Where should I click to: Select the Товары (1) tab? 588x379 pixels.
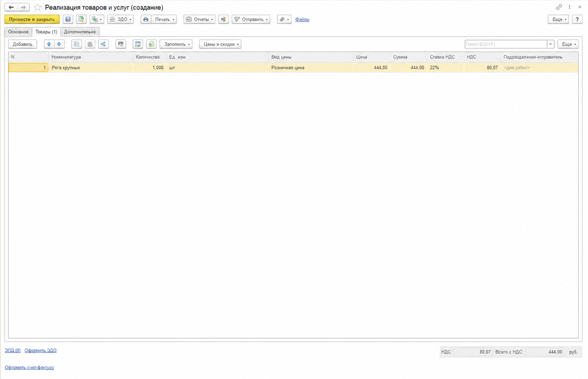pyautogui.click(x=46, y=32)
